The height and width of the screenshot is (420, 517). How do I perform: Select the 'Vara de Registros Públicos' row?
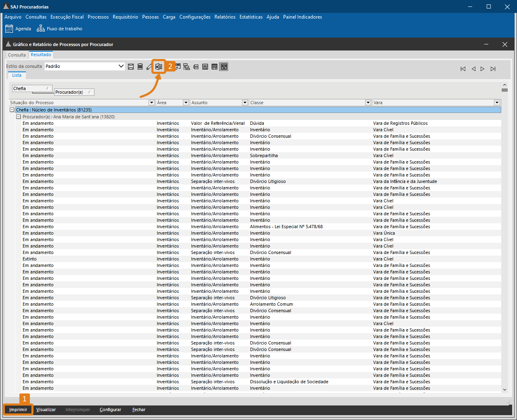tap(261, 123)
